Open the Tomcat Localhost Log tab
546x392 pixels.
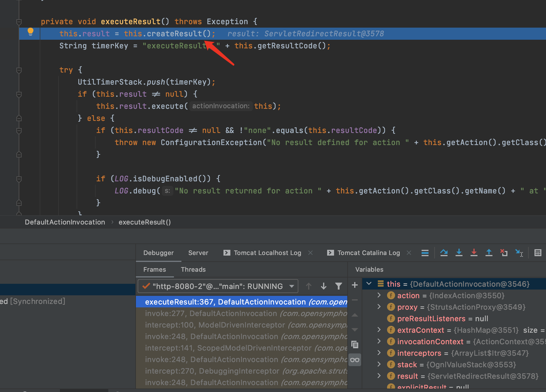click(x=263, y=253)
